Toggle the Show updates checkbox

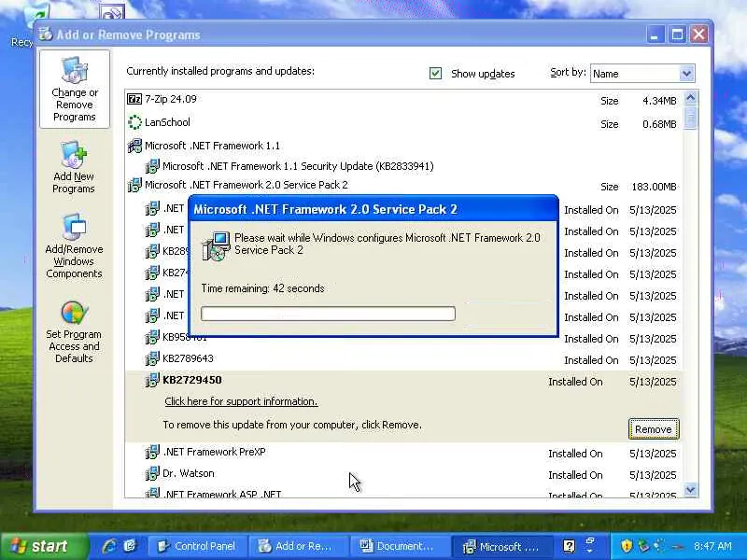435,74
